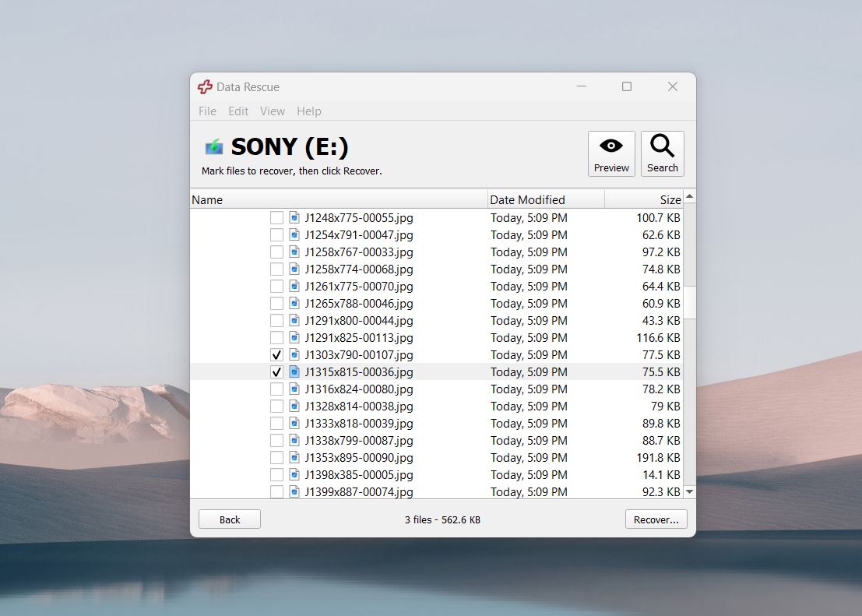Select the file name J1338x799-00087.jpg
This screenshot has width=862, height=616.
[359, 440]
